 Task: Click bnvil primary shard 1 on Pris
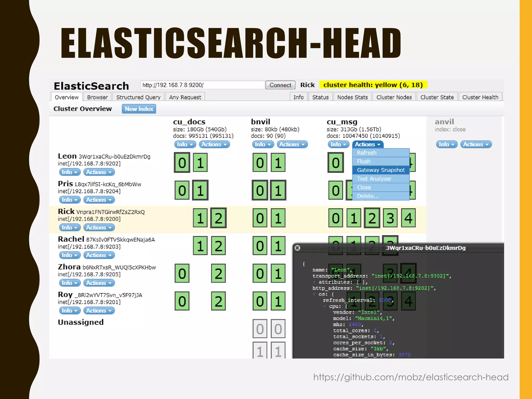click(x=278, y=190)
